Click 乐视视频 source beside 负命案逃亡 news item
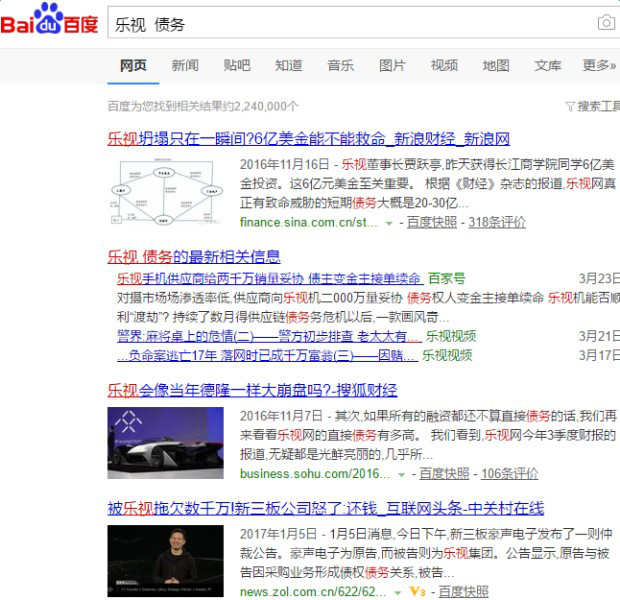 [x=447, y=356]
